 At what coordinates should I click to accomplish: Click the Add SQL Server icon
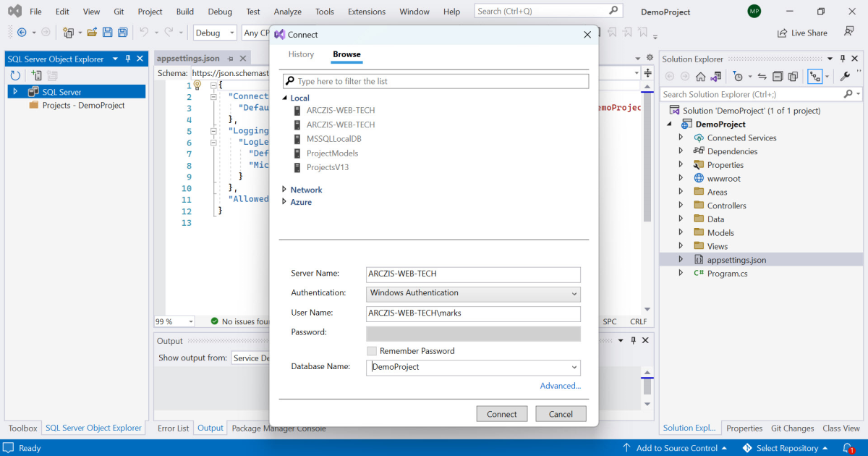point(36,75)
